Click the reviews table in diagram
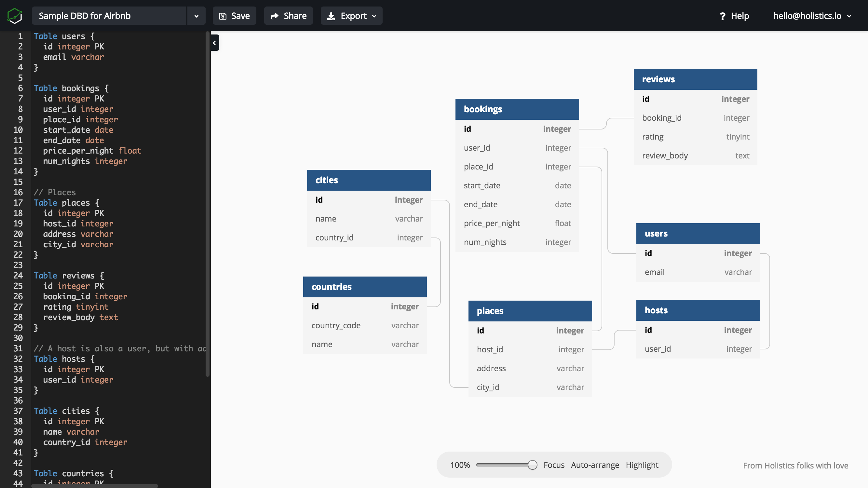Screen dimensions: 868x488 (696, 79)
